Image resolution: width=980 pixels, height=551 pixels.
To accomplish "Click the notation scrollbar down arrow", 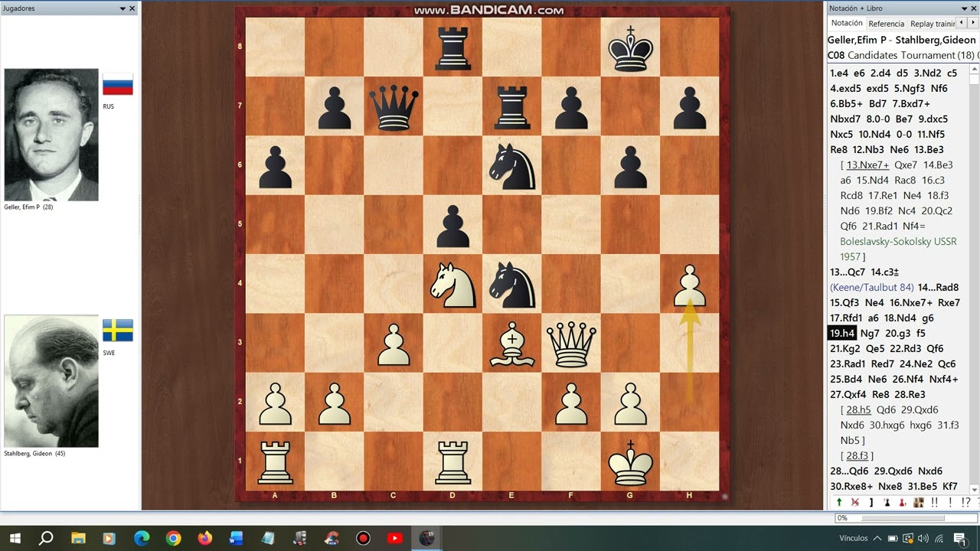I will (974, 489).
